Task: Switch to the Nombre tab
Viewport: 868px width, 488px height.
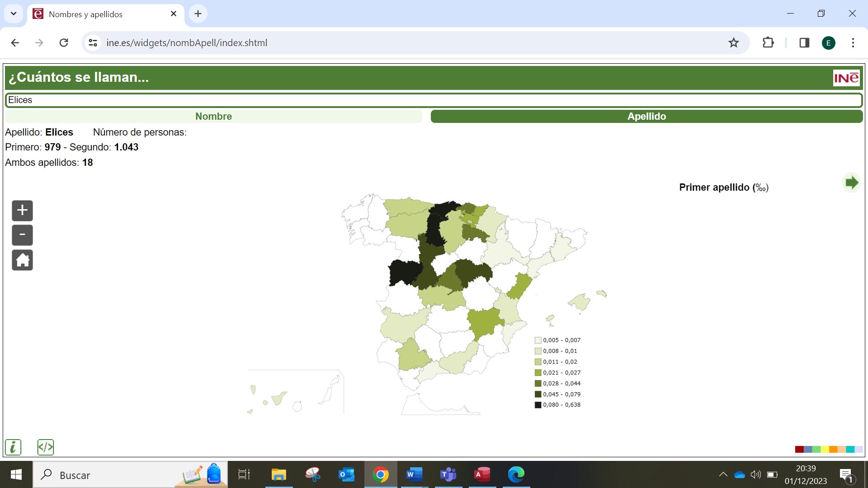Action: pos(213,117)
